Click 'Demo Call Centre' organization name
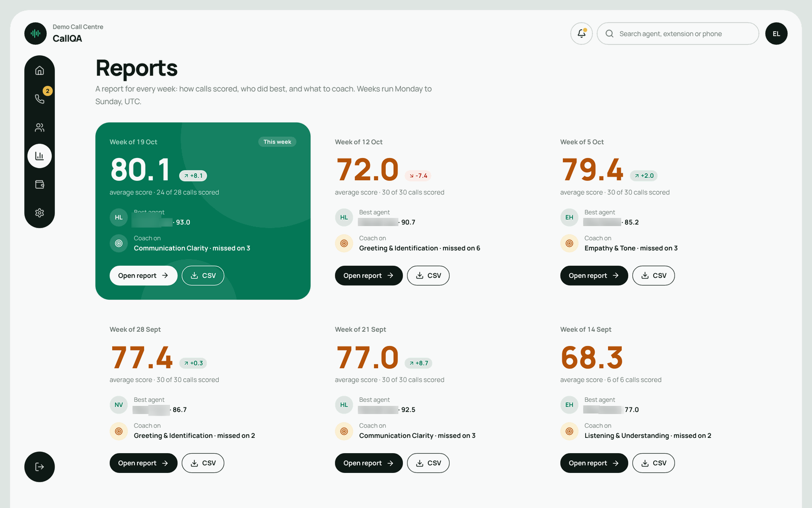The image size is (812, 508). coord(78,27)
